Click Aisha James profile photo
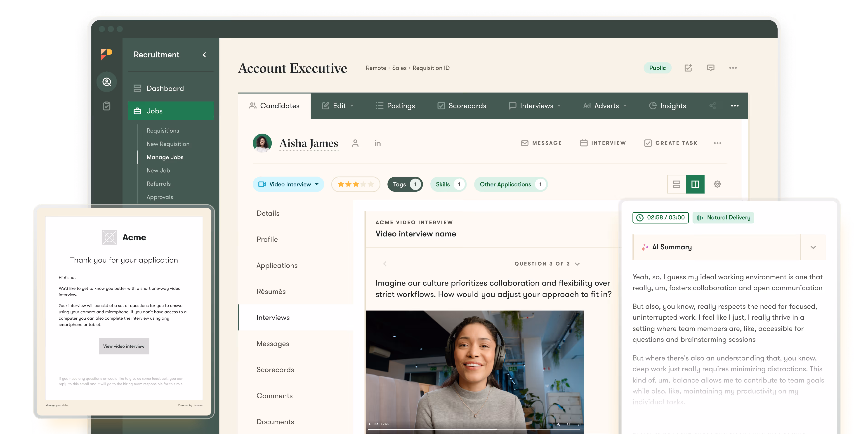 [262, 143]
